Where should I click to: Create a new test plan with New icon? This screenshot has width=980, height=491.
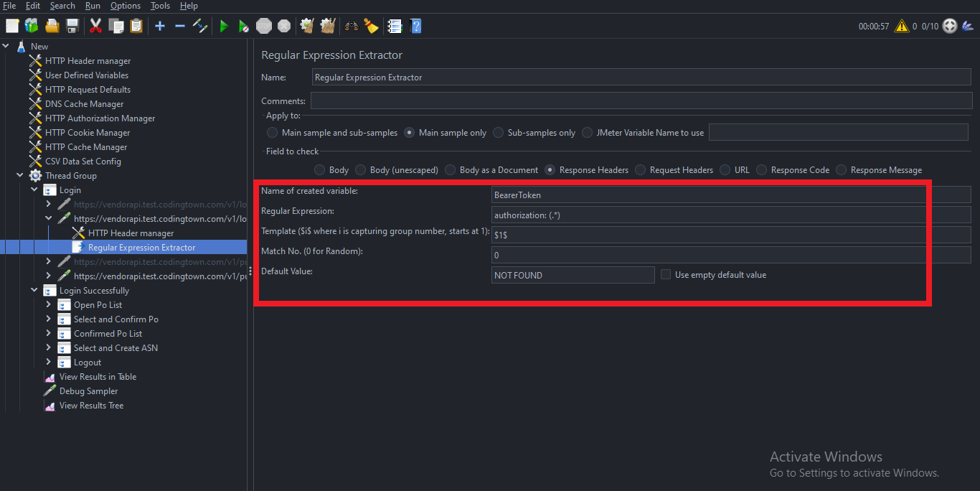(x=12, y=26)
